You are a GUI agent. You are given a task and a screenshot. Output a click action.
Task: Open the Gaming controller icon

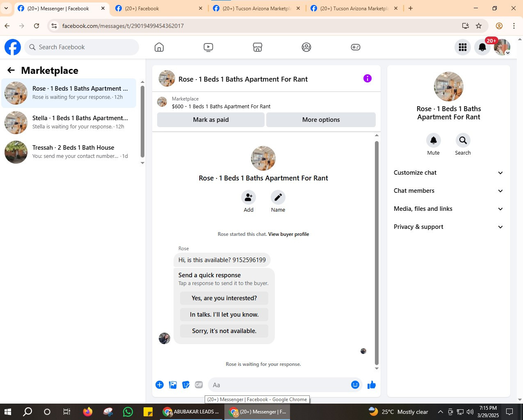pyautogui.click(x=356, y=47)
